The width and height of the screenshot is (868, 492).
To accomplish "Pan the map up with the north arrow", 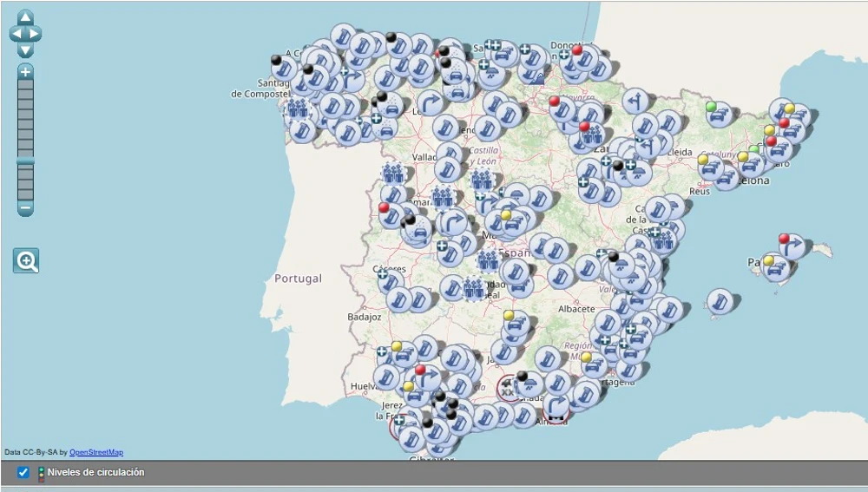I will coord(25,18).
